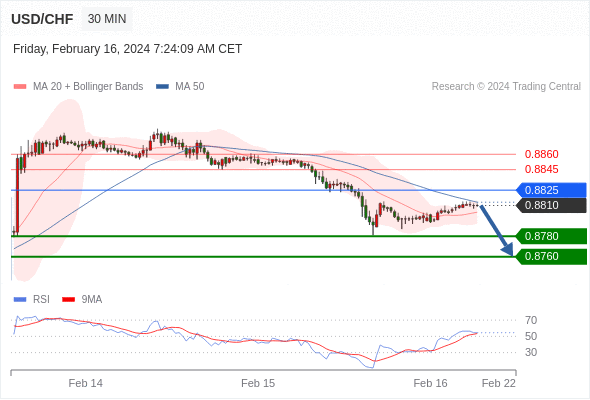Click the Feb 15 date axis label

pos(258,383)
